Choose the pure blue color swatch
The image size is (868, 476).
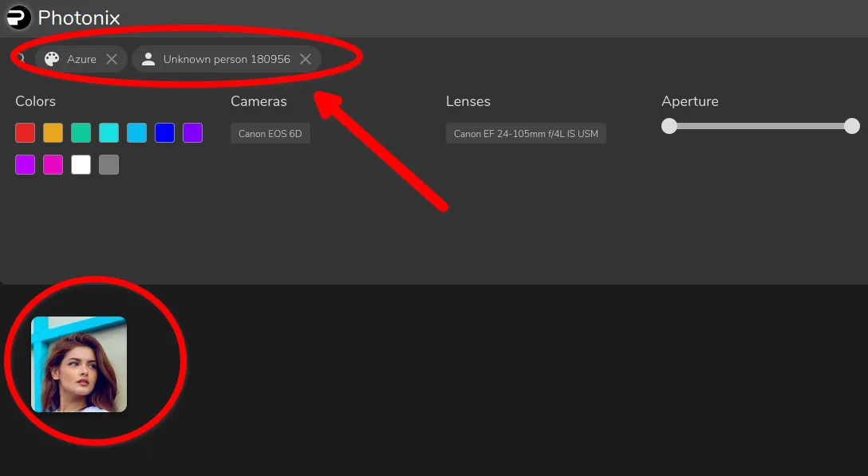coord(165,133)
